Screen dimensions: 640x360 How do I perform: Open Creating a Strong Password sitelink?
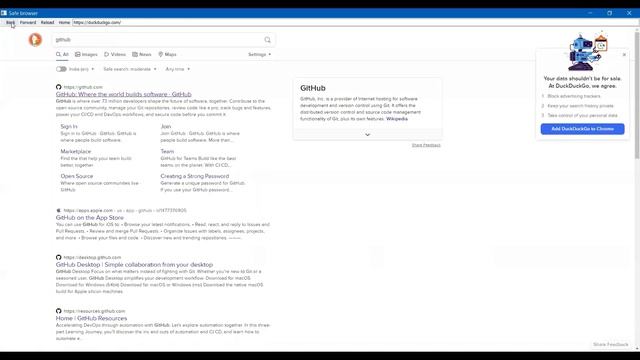195,176
